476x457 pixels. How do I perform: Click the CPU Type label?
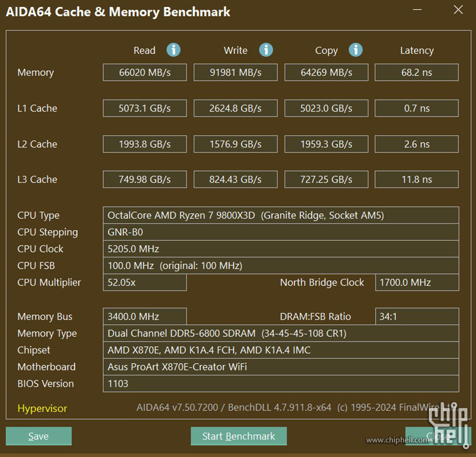click(38, 216)
